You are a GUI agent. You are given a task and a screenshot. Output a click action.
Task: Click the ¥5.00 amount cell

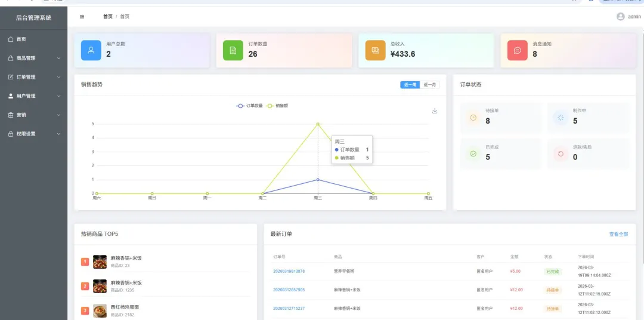pos(515,272)
